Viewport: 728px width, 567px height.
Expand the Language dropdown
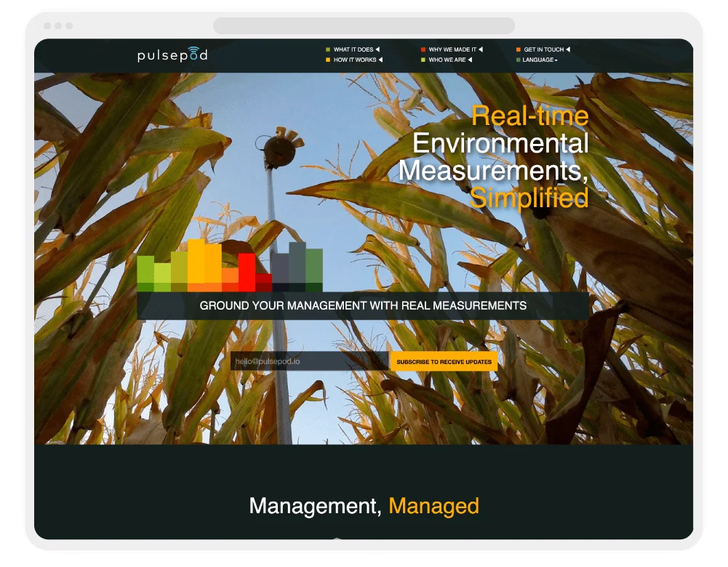click(540, 60)
